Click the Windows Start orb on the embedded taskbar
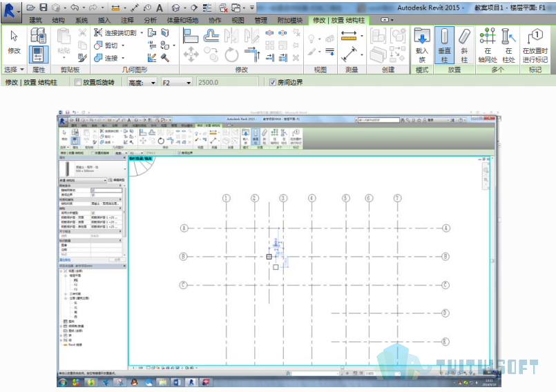Viewport: 556px width, 392px height. point(63,382)
